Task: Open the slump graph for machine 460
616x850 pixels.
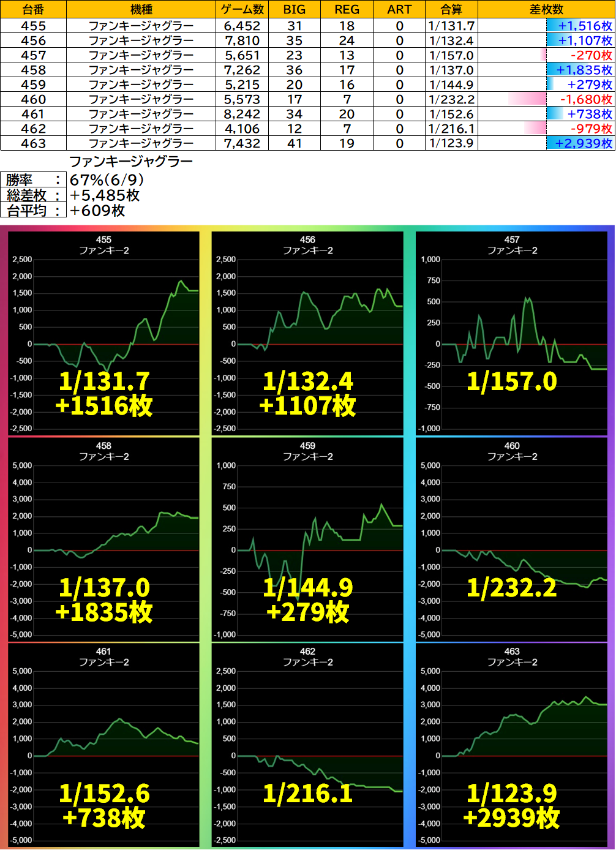Action: 512,540
